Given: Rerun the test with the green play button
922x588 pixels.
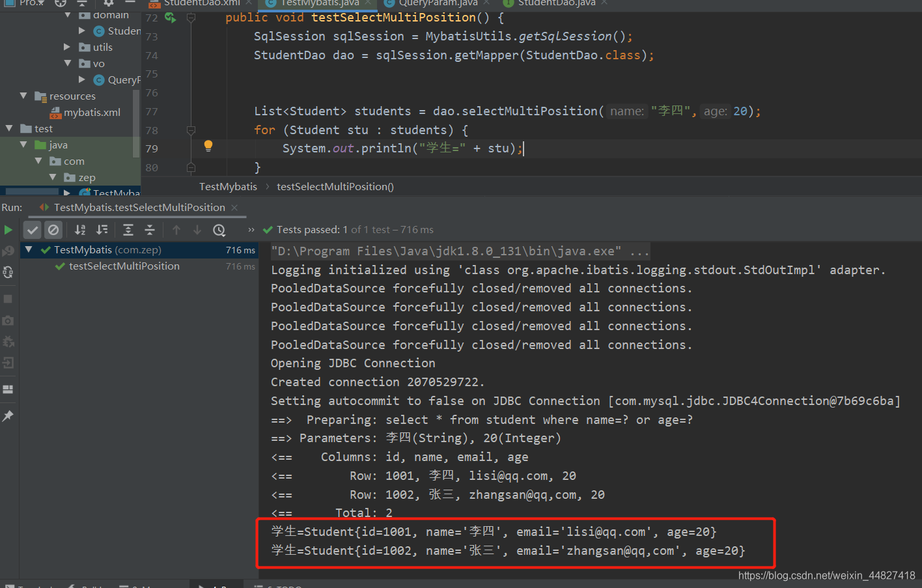Looking at the screenshot, I should point(8,230).
